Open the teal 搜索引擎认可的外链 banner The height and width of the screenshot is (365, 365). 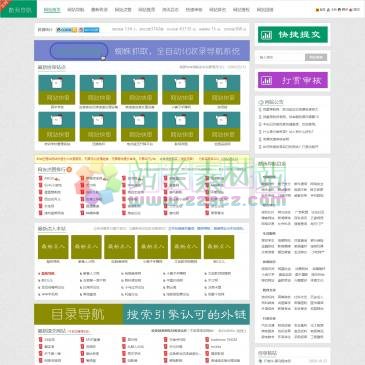click(186, 314)
